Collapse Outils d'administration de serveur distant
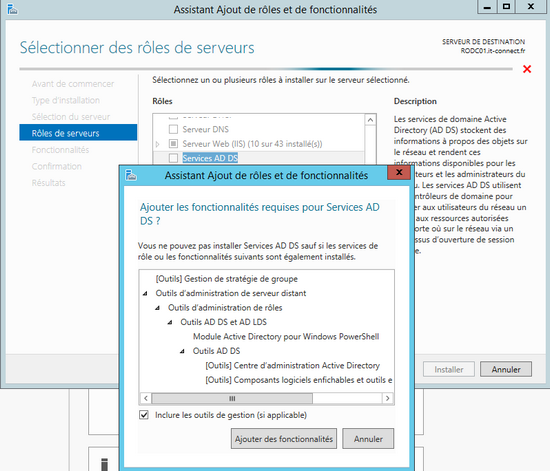The width and height of the screenshot is (550, 471). (x=145, y=294)
